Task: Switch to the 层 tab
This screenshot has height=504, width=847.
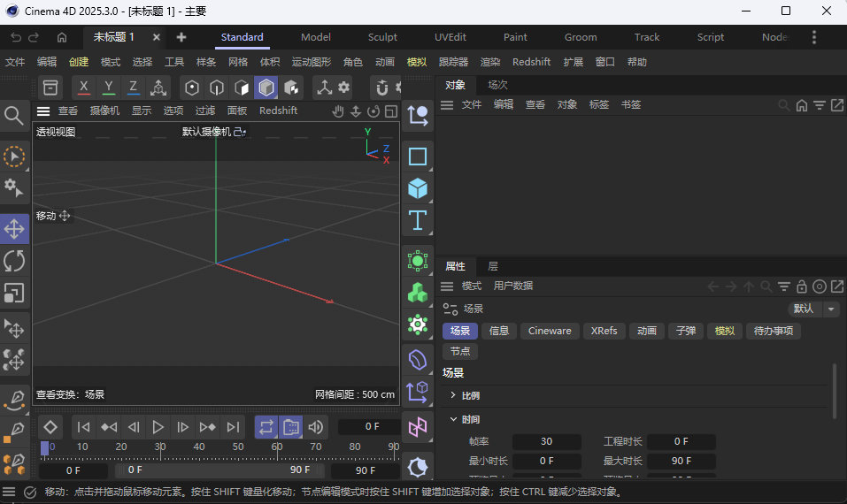Action: click(493, 266)
